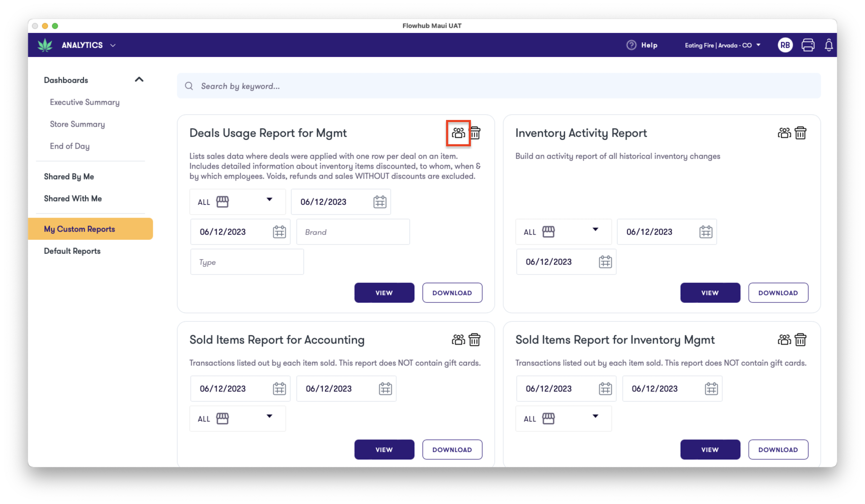The height and width of the screenshot is (504, 865).
Task: Open Default Reports
Action: point(72,251)
